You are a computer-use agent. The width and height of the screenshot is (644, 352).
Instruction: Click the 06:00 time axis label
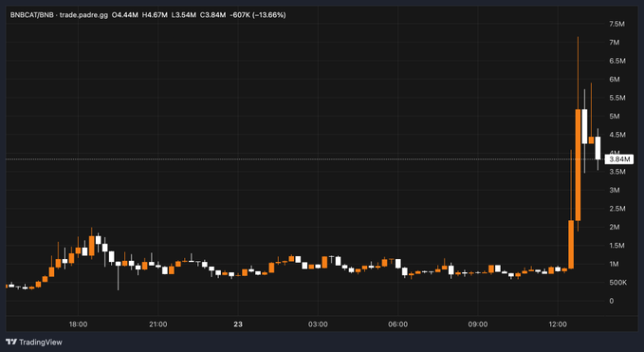(398, 324)
